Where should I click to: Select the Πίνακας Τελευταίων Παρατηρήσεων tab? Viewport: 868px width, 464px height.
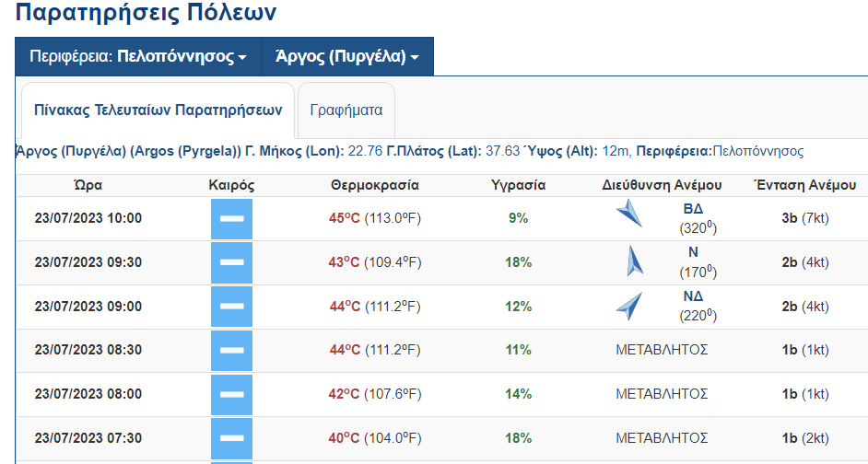click(158, 110)
